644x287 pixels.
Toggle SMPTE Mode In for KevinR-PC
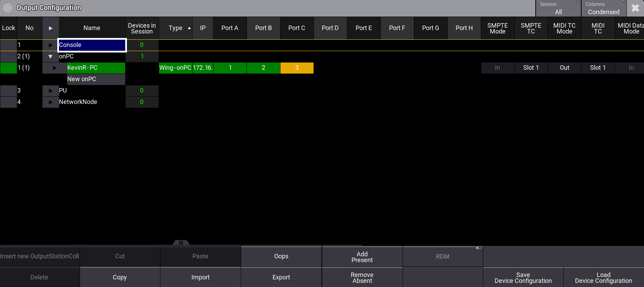[497, 68]
